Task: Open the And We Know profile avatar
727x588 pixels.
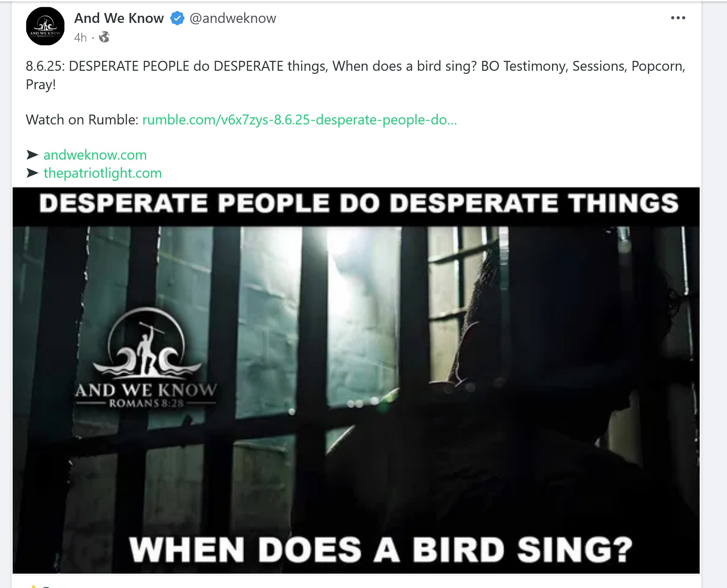Action: click(45, 26)
